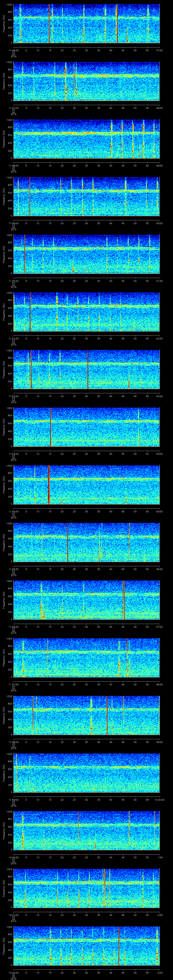Select the spectrogram panel starting at 11:55:00
This screenshot has height=980, width=173.
(86, 543)
